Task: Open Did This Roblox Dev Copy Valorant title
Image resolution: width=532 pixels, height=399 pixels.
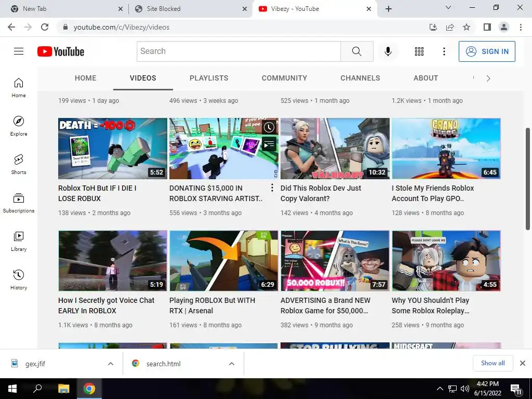Action: [x=321, y=193]
